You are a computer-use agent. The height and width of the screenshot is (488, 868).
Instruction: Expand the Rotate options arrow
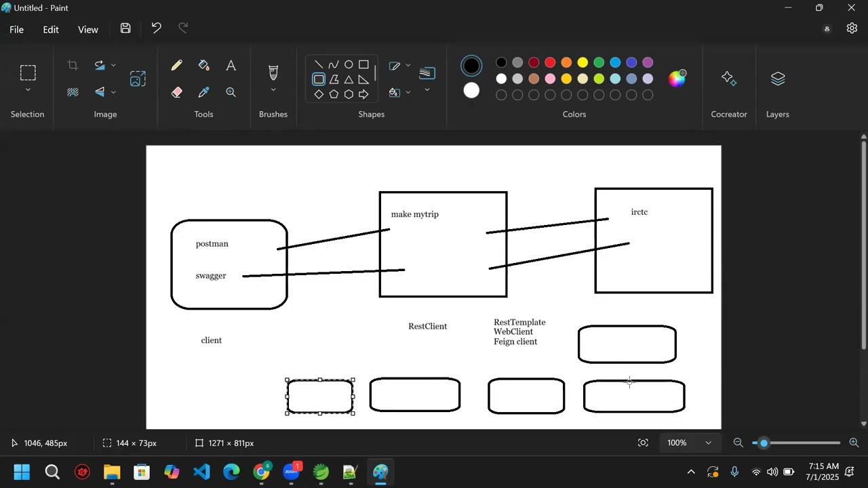[x=113, y=66]
